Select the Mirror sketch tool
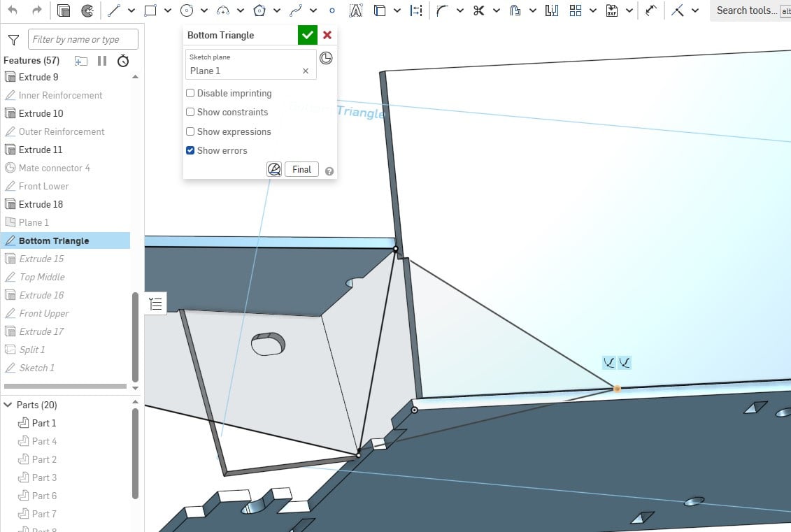The image size is (791, 532). (551, 10)
